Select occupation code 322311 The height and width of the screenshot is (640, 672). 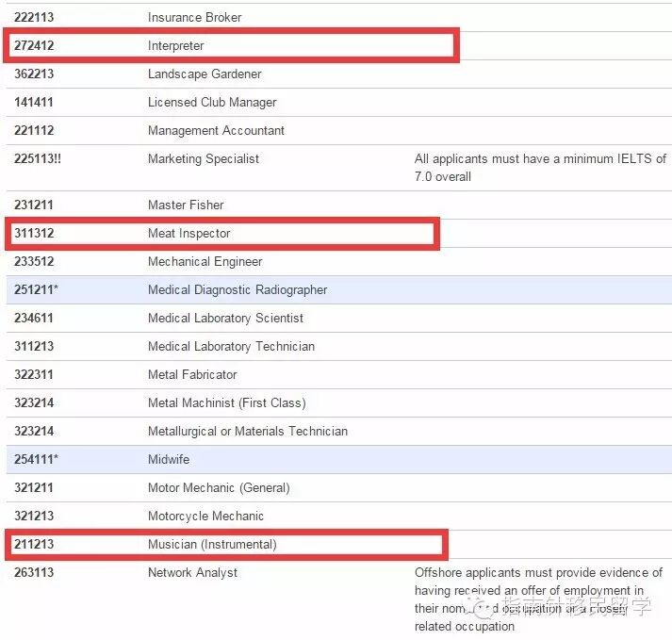pos(33,374)
